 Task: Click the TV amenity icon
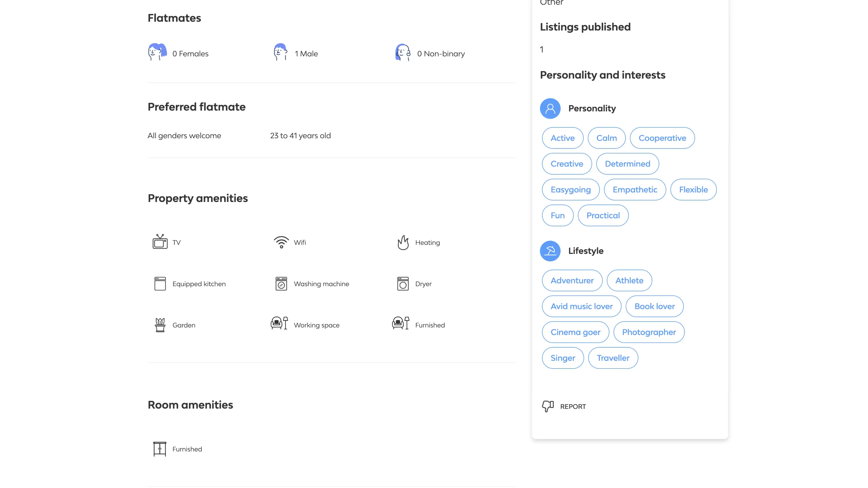click(160, 242)
